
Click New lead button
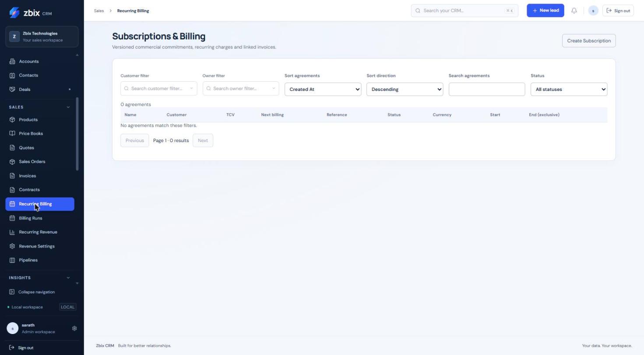point(545,10)
